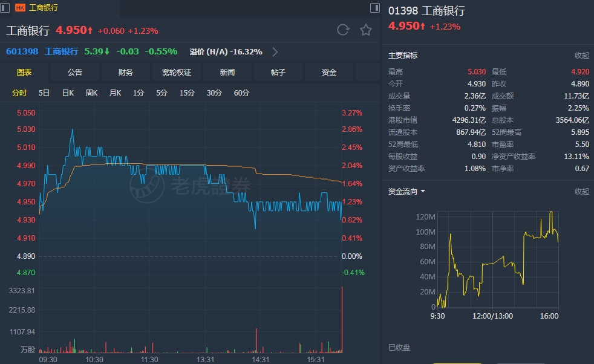The image size is (594, 364).
Task: Click the orange HK market badge
Action: pos(20,8)
